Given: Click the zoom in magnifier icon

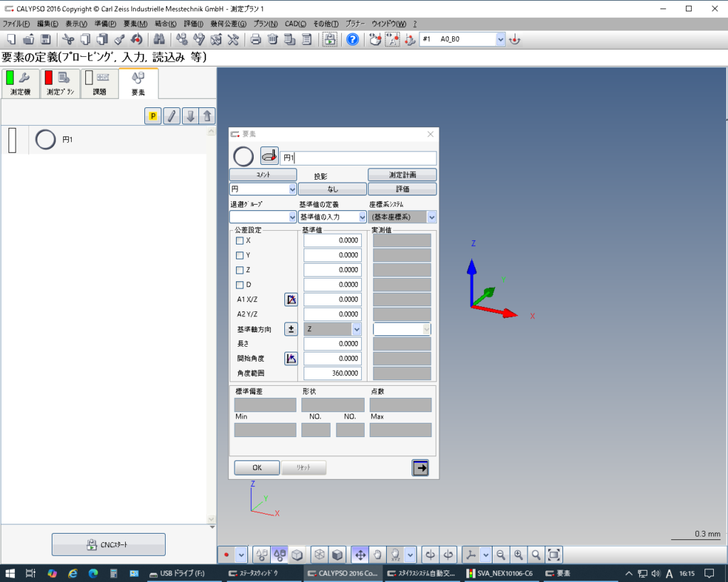Looking at the screenshot, I should pyautogui.click(x=518, y=554).
